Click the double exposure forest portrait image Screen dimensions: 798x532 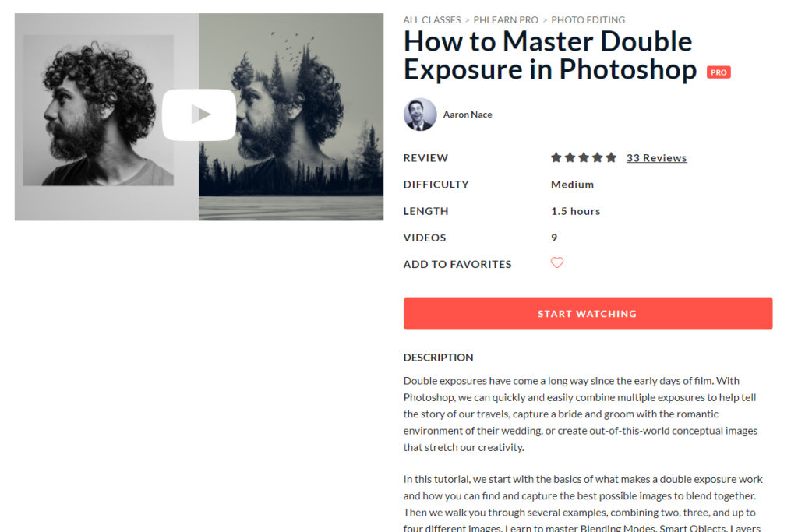tap(291, 117)
